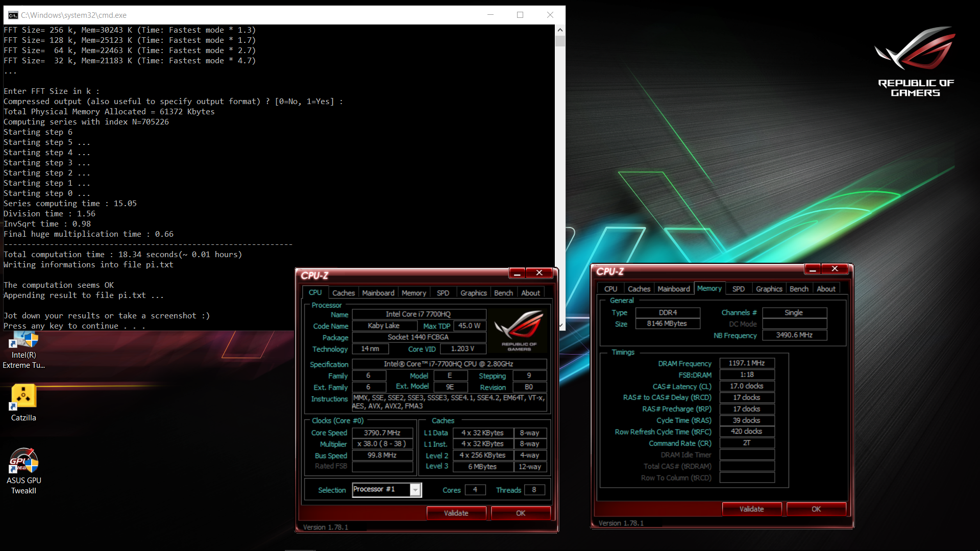Open About tab in right CPU-Z

tap(826, 289)
